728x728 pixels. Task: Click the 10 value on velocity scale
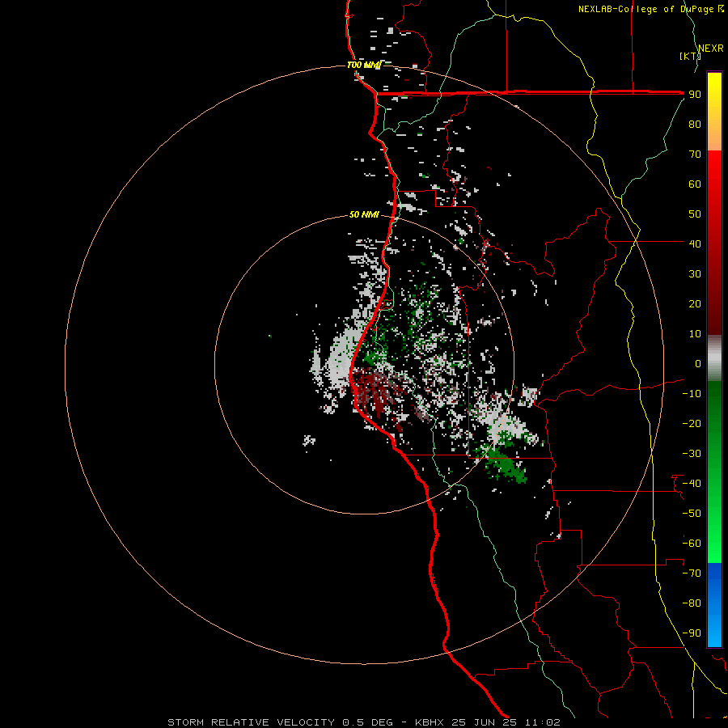point(695,334)
